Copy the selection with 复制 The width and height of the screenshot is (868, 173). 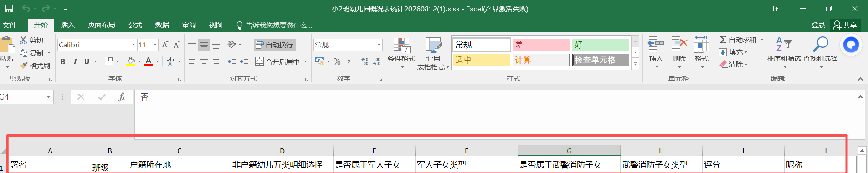click(x=31, y=53)
